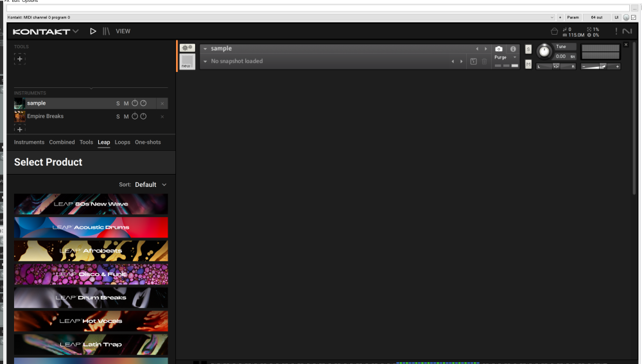
Task: Close instrument header with X
Action: [625, 44]
